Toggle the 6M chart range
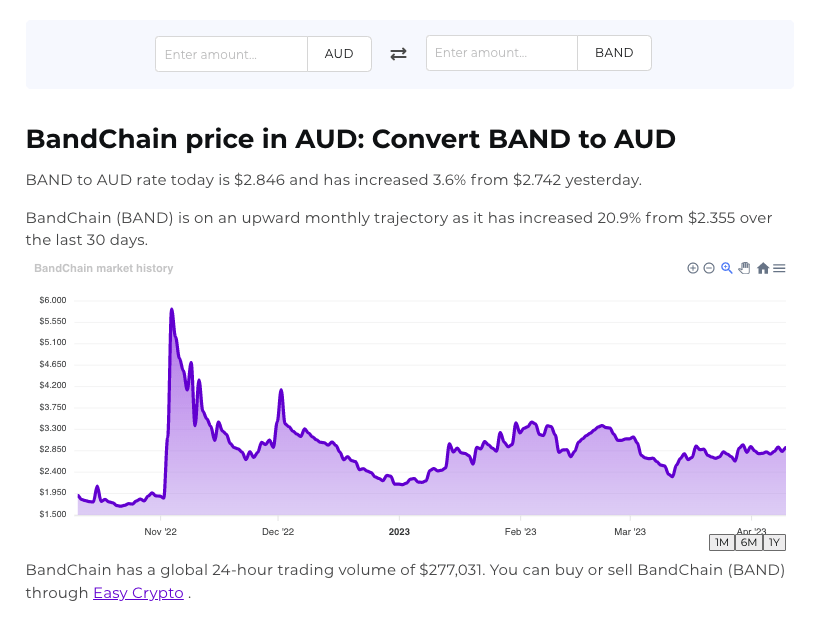This screenshot has height=627, width=829. coord(748,542)
